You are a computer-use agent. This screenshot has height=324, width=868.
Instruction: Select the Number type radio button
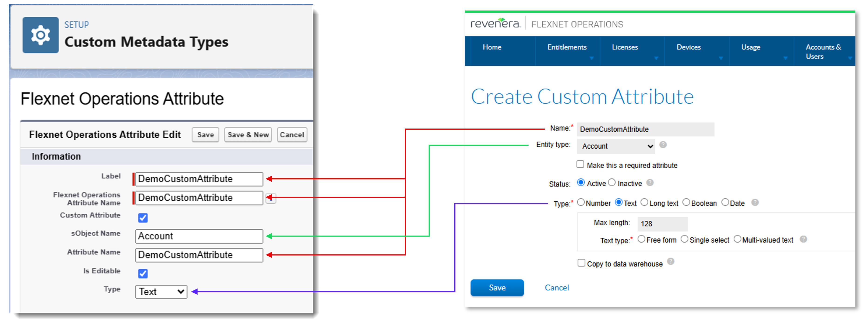[581, 202]
